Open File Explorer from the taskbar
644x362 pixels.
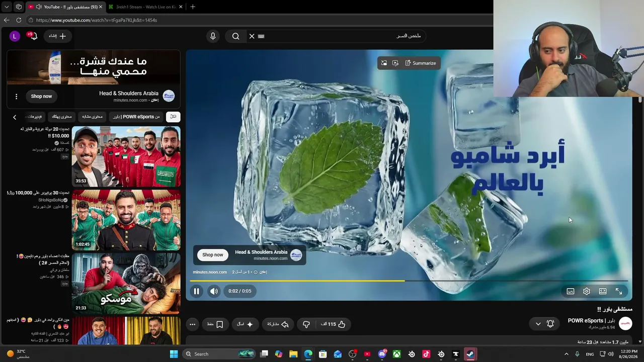293,354
